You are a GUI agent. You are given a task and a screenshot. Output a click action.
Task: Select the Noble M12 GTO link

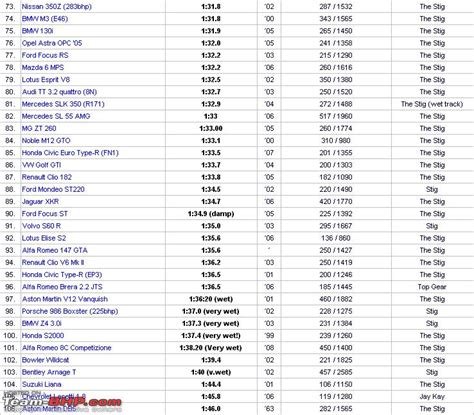(46, 140)
